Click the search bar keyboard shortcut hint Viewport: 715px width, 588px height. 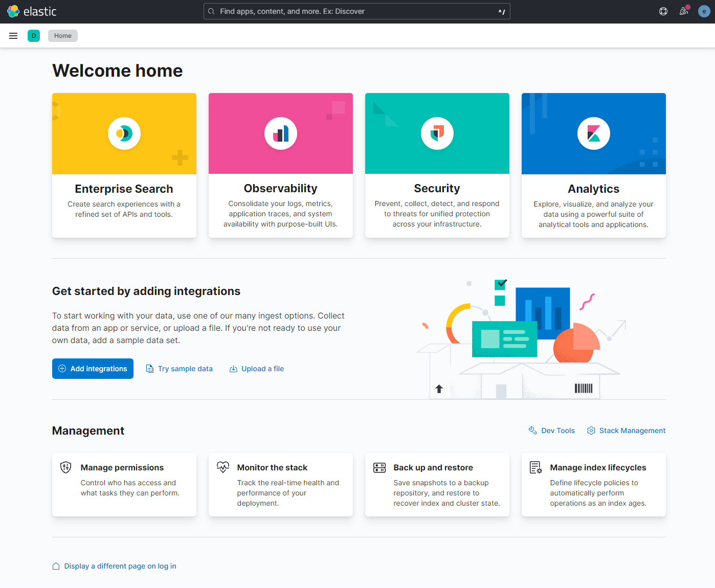pos(502,11)
